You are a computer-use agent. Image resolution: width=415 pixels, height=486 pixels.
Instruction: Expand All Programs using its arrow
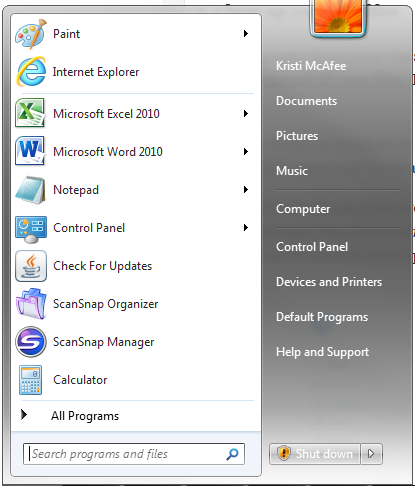click(24, 415)
